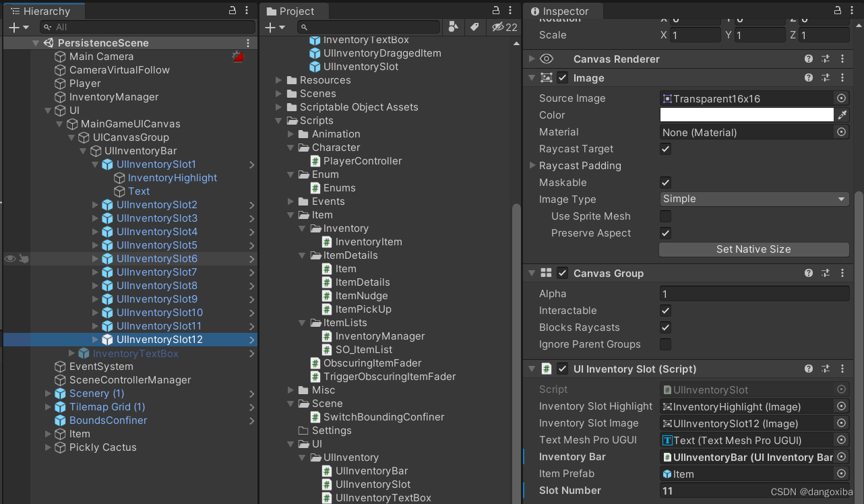
Task: Toggle scene visibility eye for UIInventorySlot6
Action: tap(10, 259)
